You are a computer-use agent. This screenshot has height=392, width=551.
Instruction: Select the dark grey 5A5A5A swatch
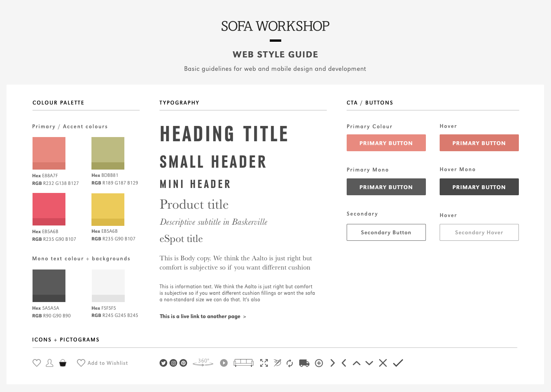pos(49,286)
